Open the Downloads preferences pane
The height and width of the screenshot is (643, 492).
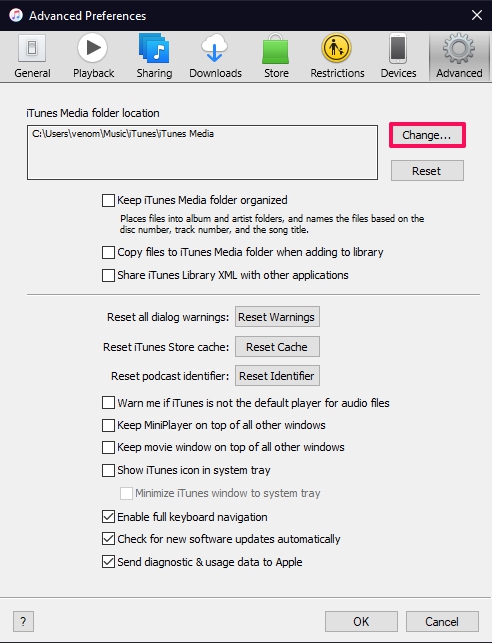point(215,56)
